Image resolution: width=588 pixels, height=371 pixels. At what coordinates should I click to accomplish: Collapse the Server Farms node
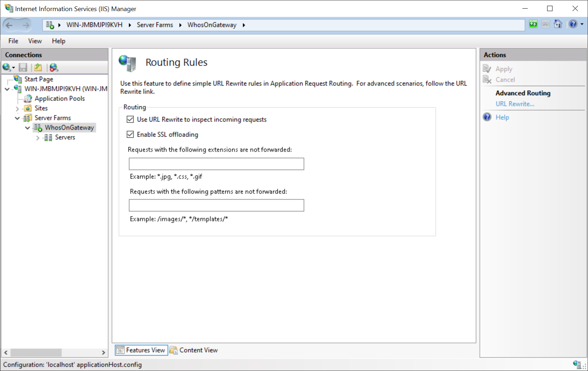(x=17, y=118)
